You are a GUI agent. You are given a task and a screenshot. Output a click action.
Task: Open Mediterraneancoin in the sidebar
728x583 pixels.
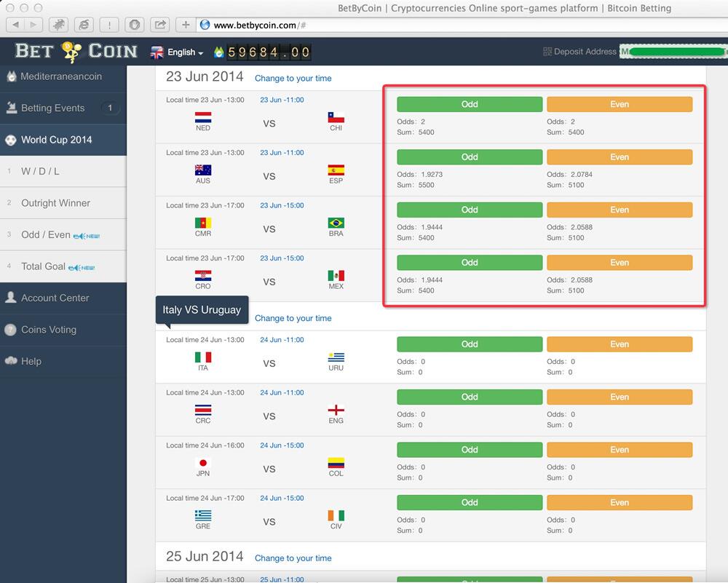click(x=63, y=76)
